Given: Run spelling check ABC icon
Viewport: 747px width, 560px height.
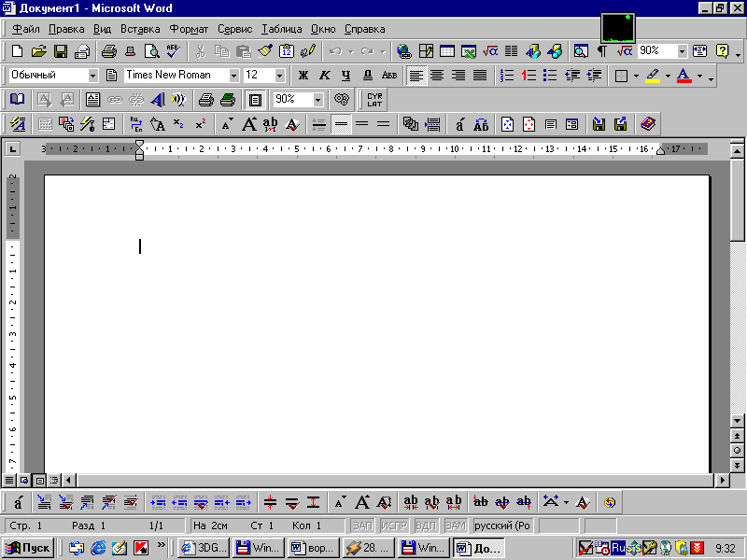Looking at the screenshot, I should 174,51.
